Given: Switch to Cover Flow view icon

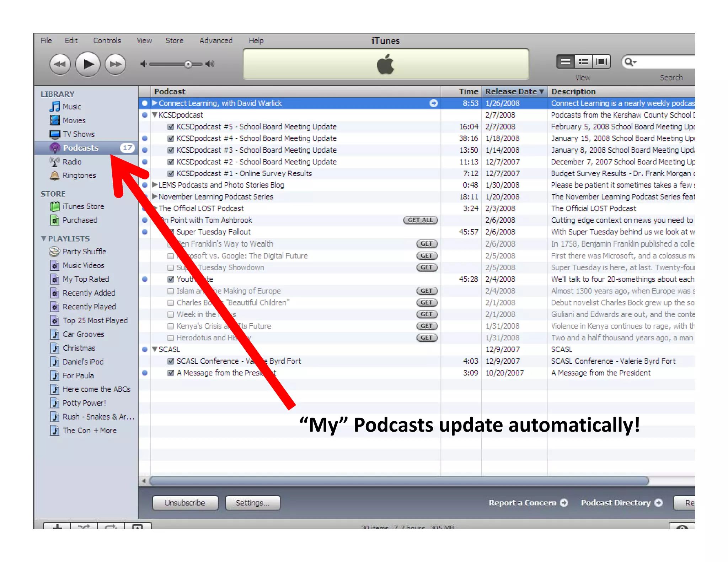Looking at the screenshot, I should coord(601,61).
